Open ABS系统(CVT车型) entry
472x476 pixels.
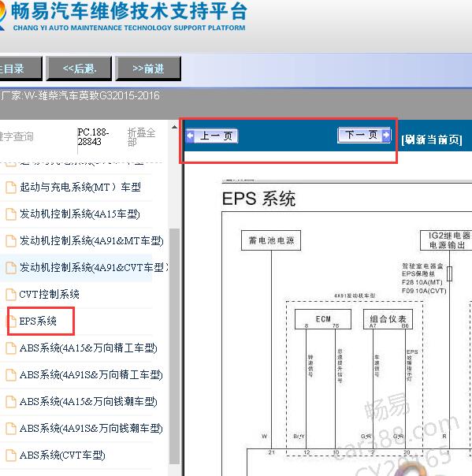pyautogui.click(x=62, y=455)
